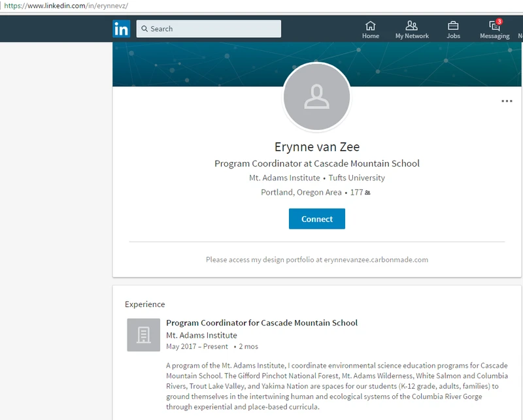The width and height of the screenshot is (523, 420).
Task: Click Mt. Adams Institute under Experience
Action: coord(201,335)
